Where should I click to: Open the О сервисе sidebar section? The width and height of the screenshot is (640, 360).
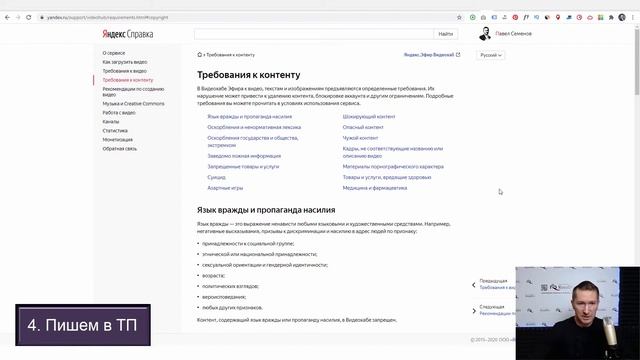tap(114, 53)
